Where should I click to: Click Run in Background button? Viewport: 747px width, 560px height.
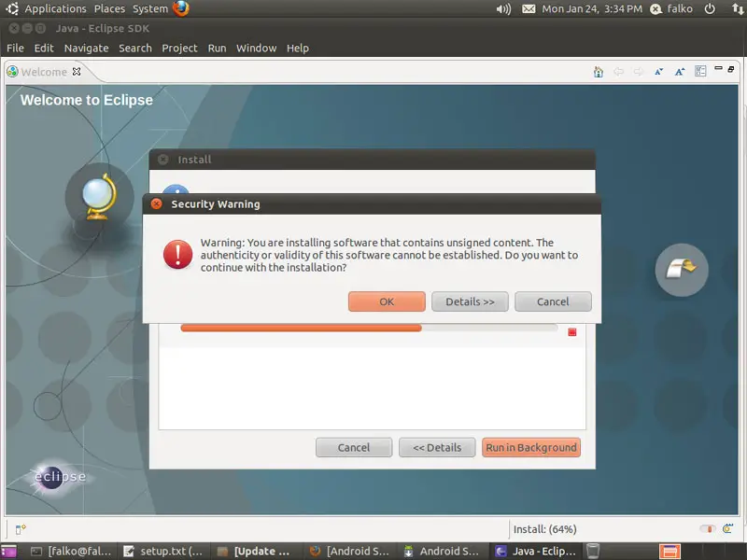click(531, 448)
